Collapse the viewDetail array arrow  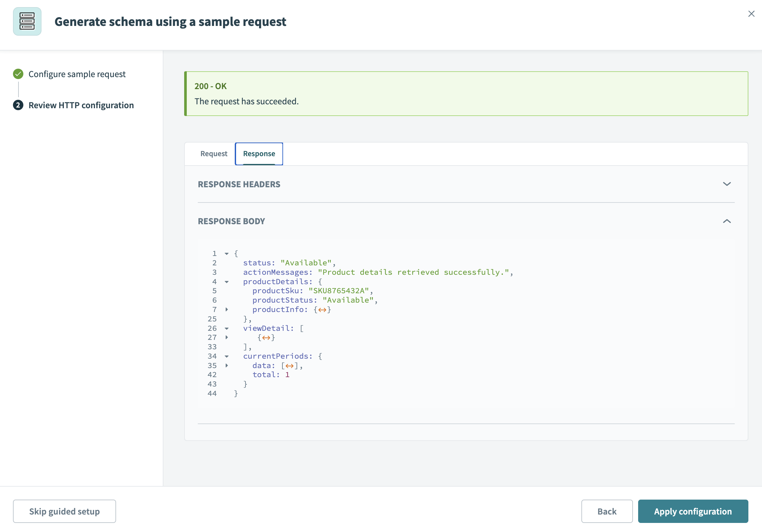coord(227,328)
